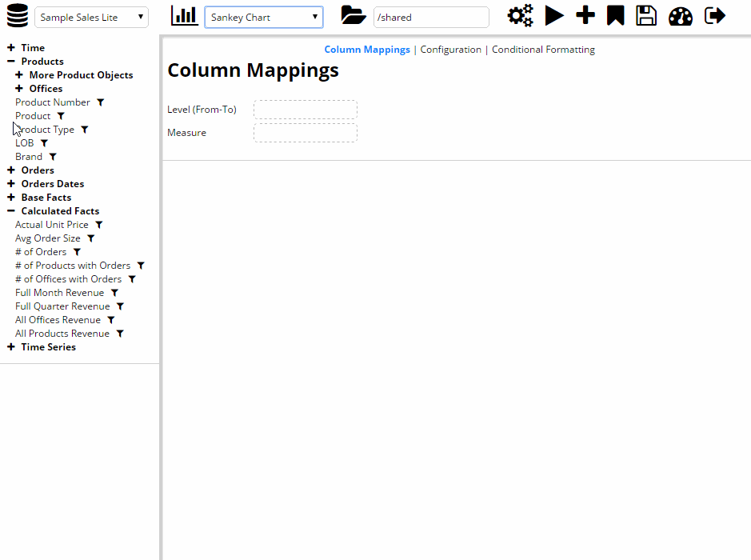The image size is (751, 560).
Task: Save with the floppy disk icon
Action: (x=646, y=16)
